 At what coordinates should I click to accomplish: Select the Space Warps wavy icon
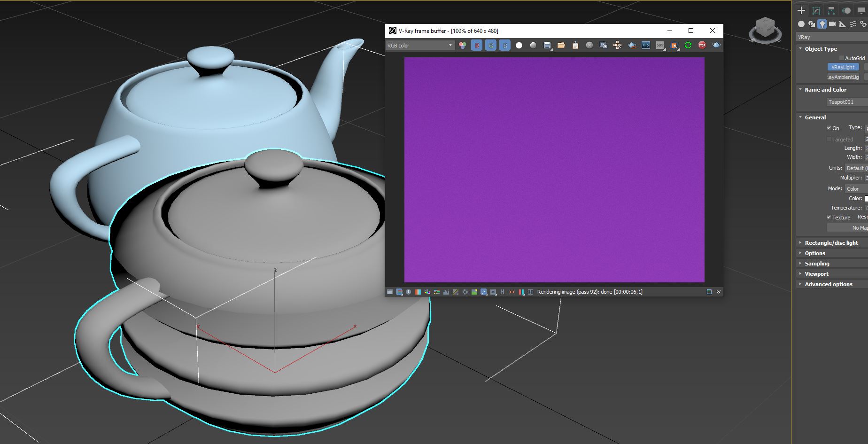(853, 24)
